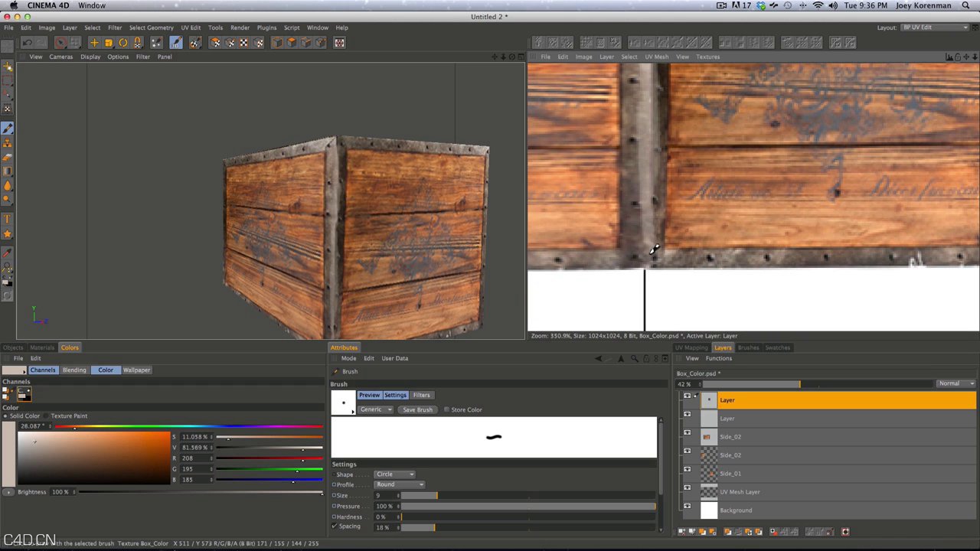
Task: Click the Save Brush button
Action: click(x=417, y=409)
